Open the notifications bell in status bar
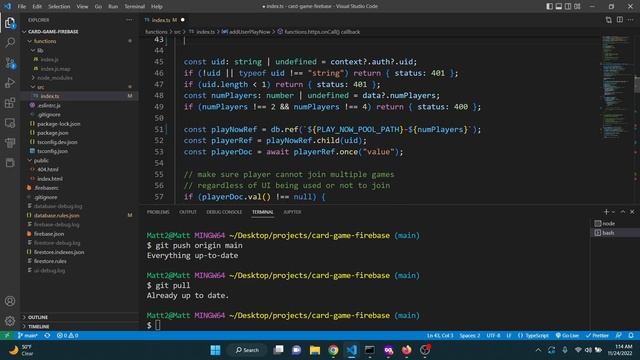The image size is (640, 360). [x=631, y=336]
